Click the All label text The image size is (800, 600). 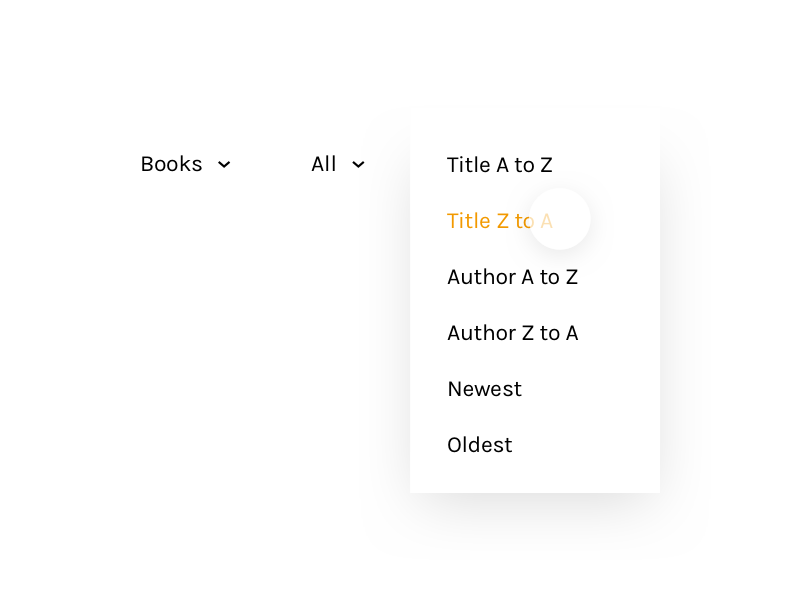pyautogui.click(x=323, y=164)
